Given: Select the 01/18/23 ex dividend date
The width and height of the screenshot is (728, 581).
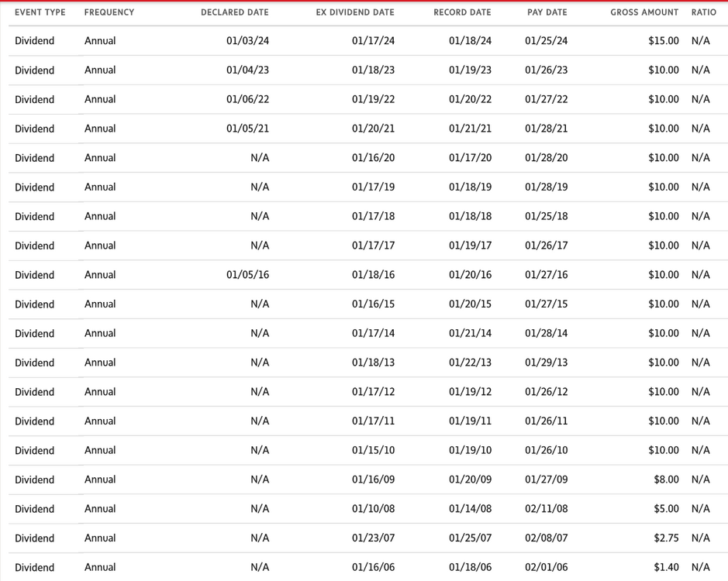Looking at the screenshot, I should [373, 70].
